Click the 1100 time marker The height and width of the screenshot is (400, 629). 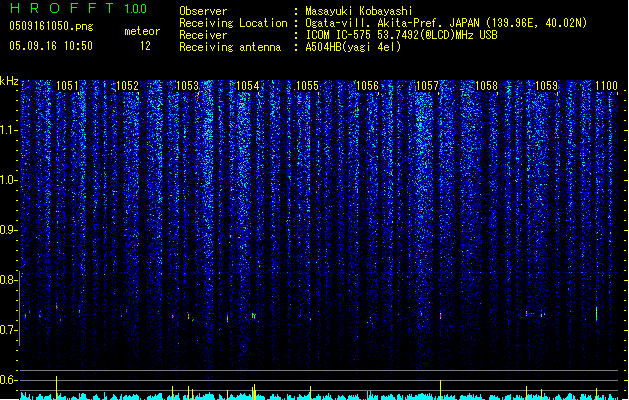point(606,86)
